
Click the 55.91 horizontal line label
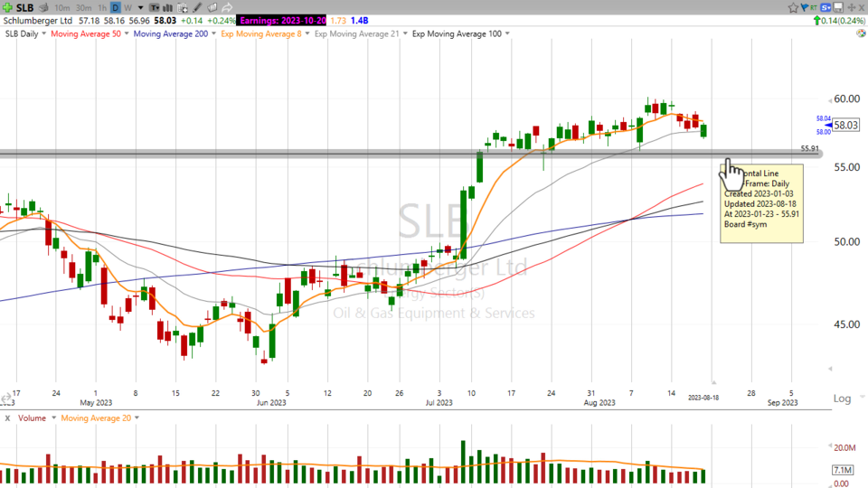(809, 148)
